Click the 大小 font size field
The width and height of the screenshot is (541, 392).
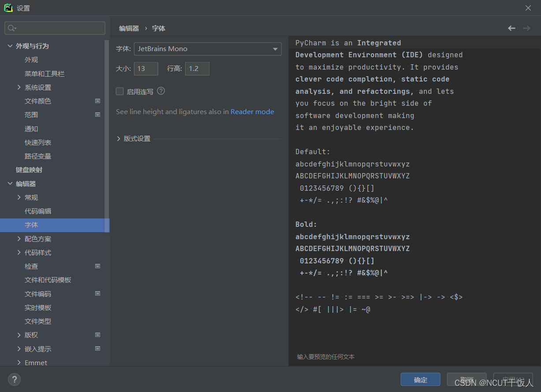[x=146, y=69]
